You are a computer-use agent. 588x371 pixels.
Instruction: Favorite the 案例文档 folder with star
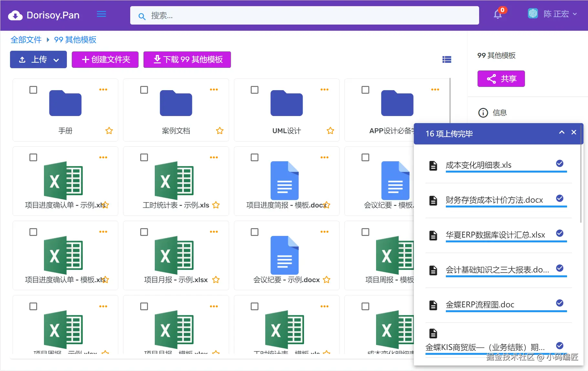(220, 131)
